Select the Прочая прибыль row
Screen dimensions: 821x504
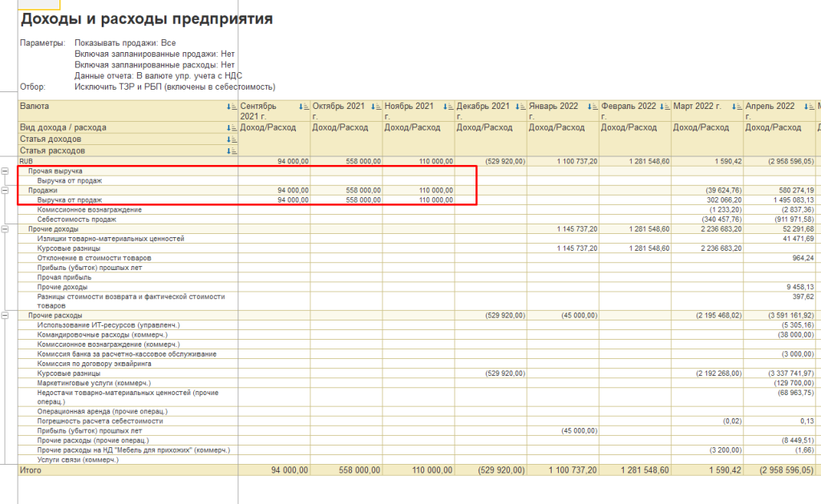point(64,277)
